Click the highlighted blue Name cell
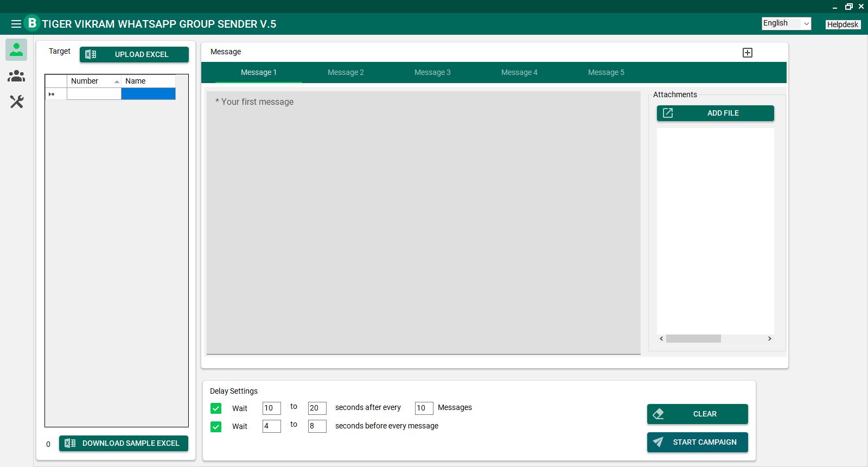Image resolution: width=868 pixels, height=467 pixels. (148, 94)
